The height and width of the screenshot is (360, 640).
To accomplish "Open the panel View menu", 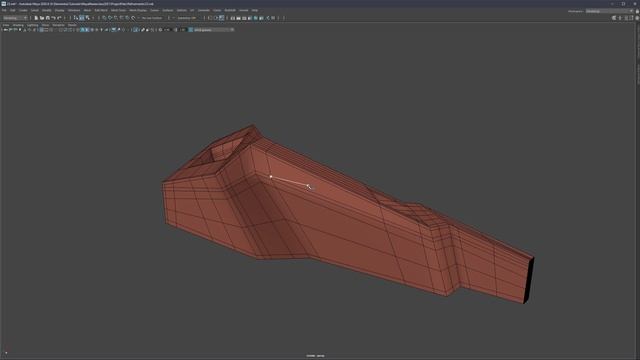I will click(6, 25).
